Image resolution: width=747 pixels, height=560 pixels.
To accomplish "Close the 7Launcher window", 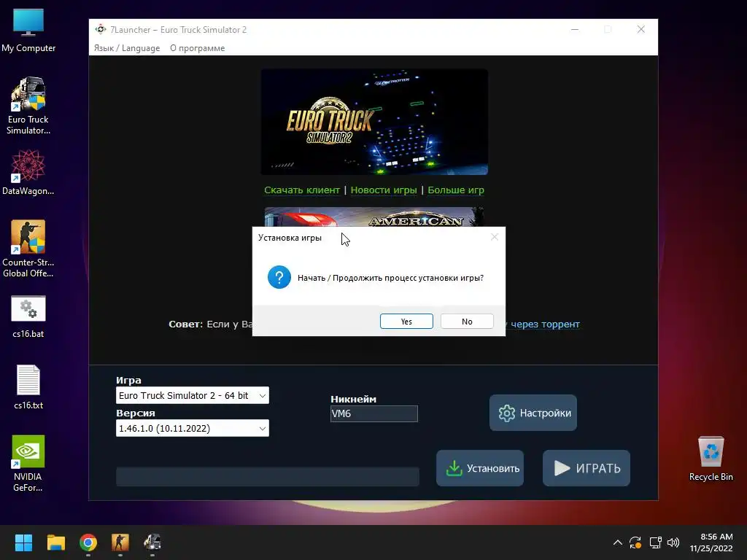I will pos(641,29).
